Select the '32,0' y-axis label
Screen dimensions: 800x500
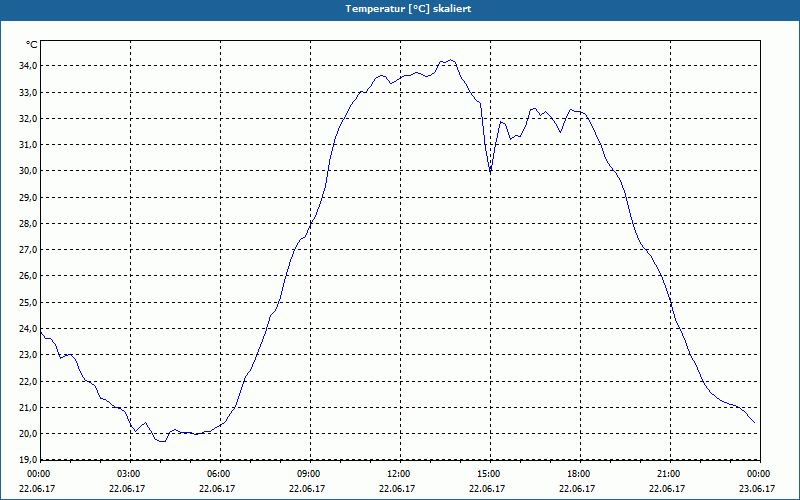coord(28,118)
